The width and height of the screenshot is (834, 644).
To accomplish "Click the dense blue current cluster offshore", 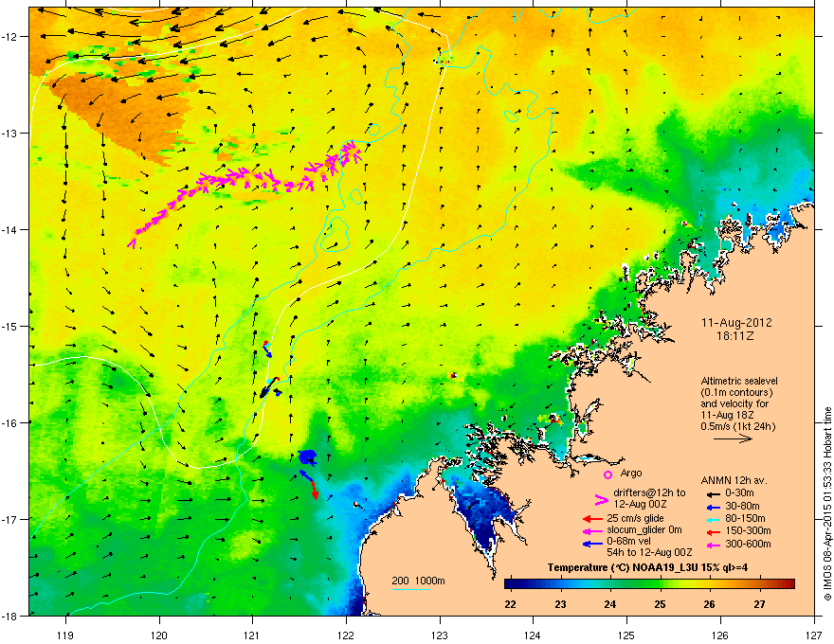I will pos(307,456).
